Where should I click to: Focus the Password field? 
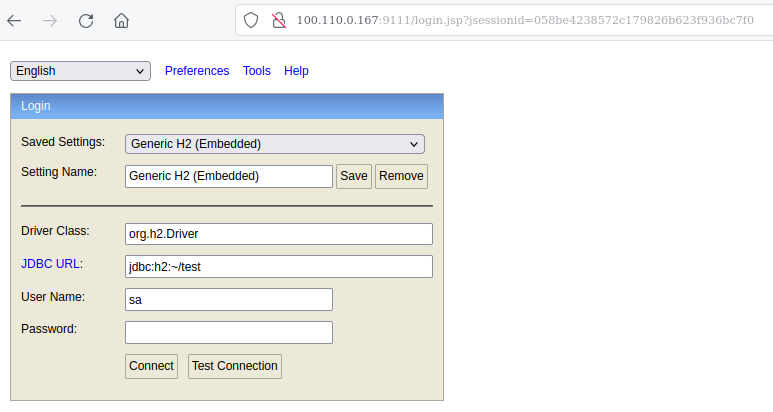pos(229,333)
